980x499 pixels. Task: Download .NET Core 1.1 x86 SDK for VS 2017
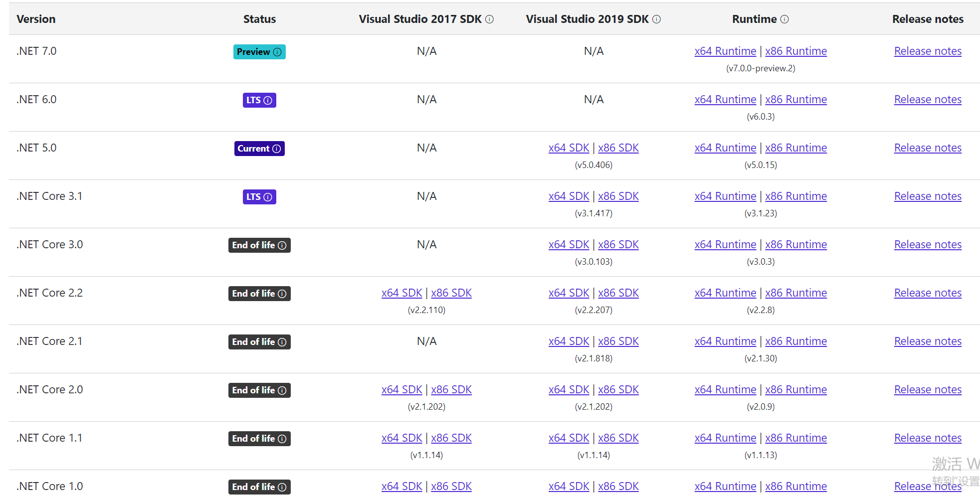(x=451, y=438)
